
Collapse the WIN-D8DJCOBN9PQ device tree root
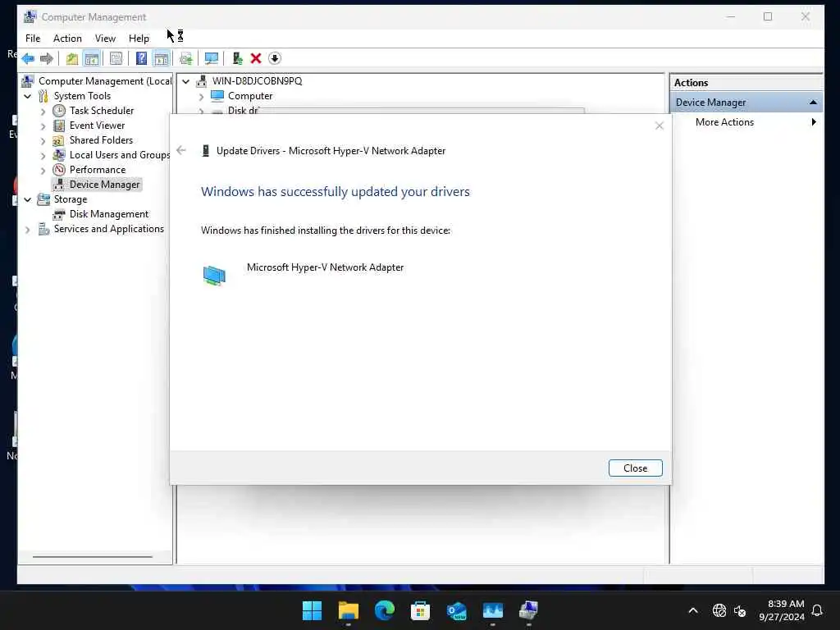[186, 81]
